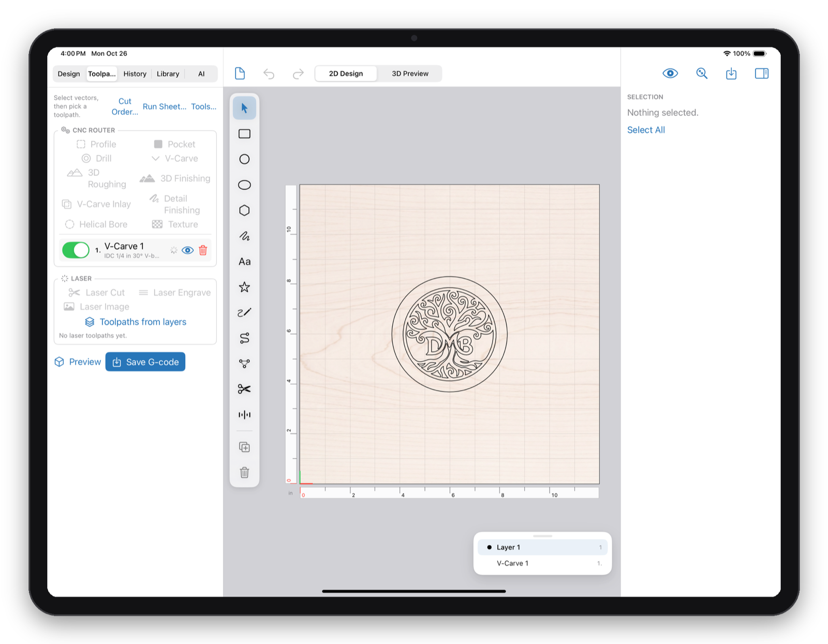828x644 pixels.
Task: Click Save G-code button
Action: 145,362
